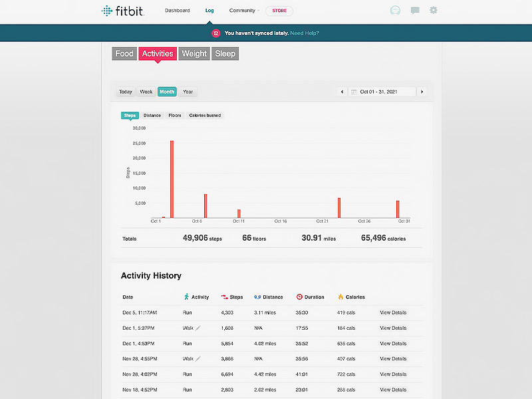Click the 4,303 steps cell
532x399 pixels.
pyautogui.click(x=227, y=313)
